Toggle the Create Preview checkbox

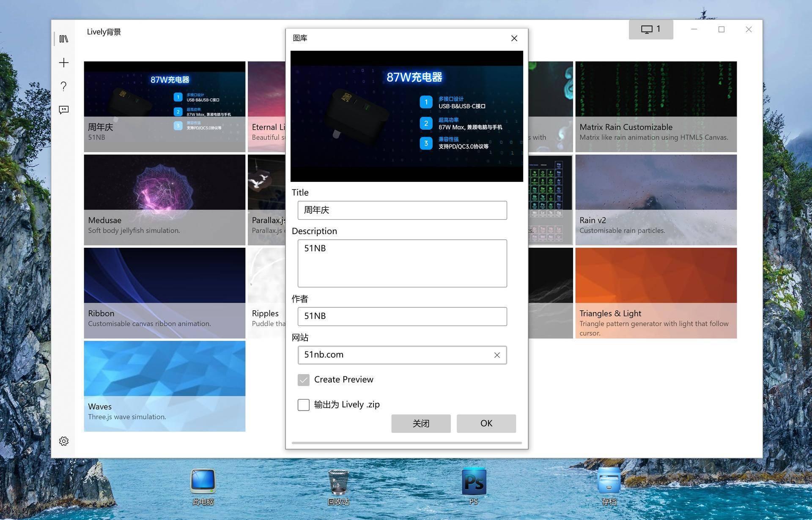click(x=303, y=380)
